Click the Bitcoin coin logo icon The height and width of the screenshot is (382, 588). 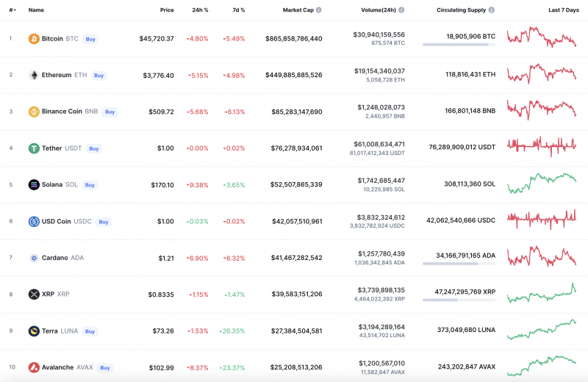click(33, 38)
